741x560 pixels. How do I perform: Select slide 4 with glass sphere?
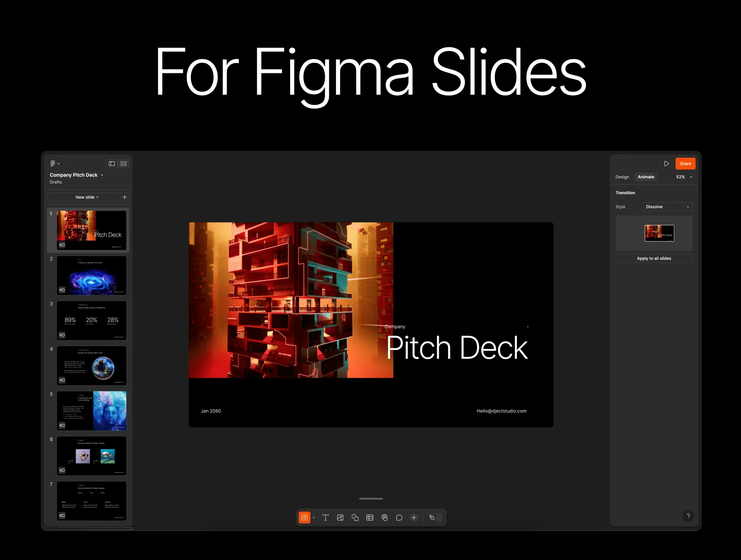tap(91, 366)
